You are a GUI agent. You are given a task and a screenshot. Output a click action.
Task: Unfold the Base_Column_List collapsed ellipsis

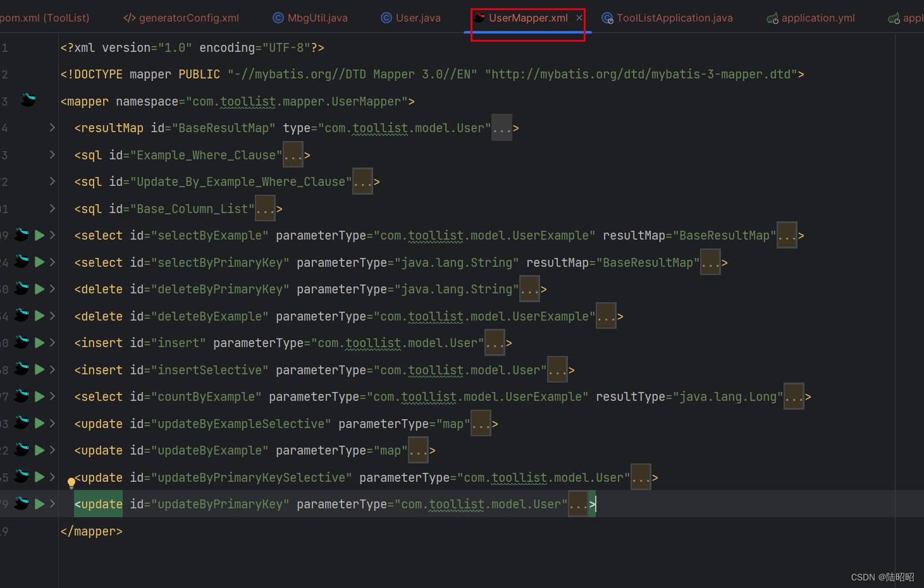pos(265,209)
